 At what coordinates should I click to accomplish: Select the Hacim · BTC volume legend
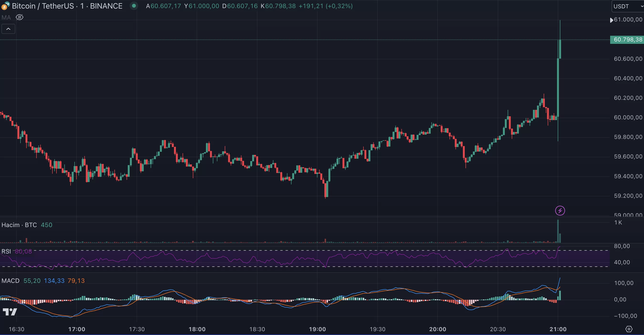click(19, 225)
